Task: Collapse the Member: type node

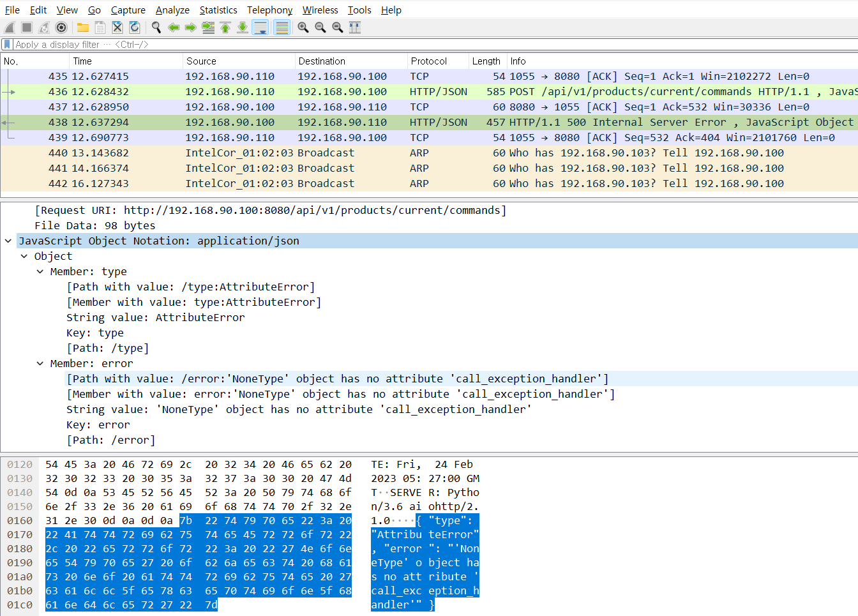Action: pos(40,272)
